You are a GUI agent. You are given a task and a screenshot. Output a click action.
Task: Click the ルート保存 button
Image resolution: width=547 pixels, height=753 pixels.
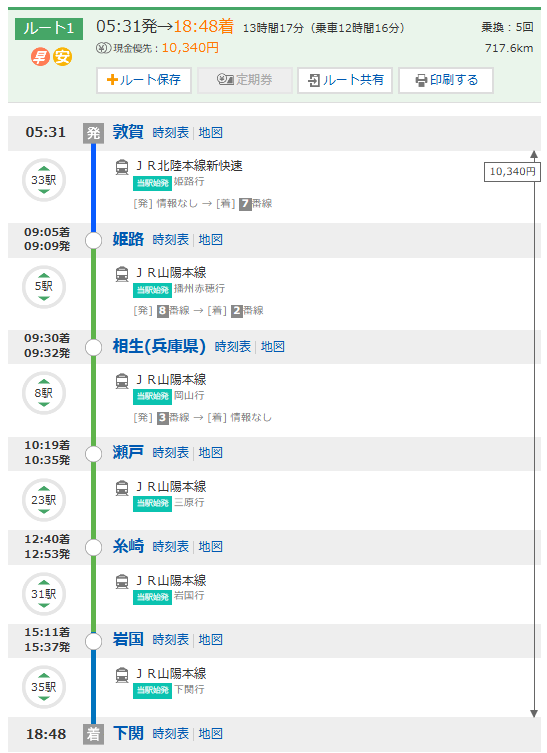point(144,80)
